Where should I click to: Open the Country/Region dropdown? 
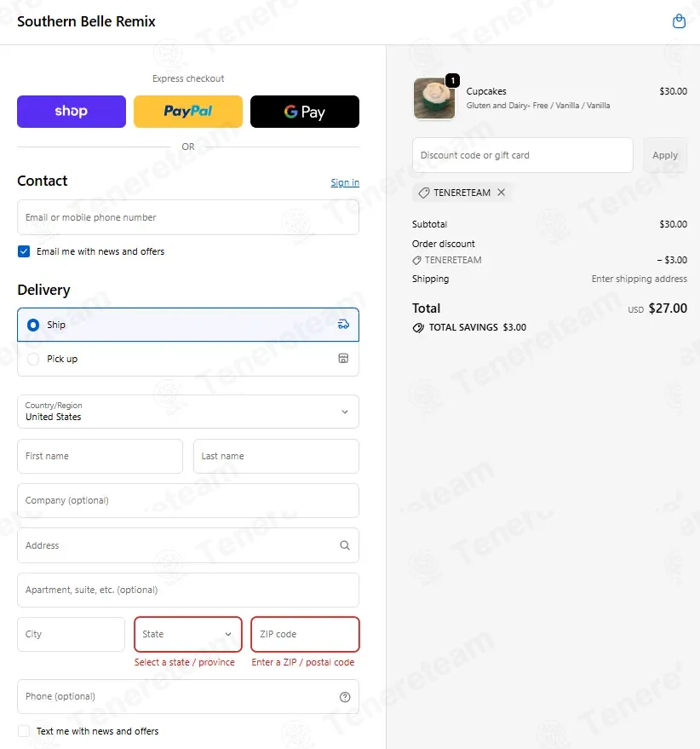(x=188, y=412)
